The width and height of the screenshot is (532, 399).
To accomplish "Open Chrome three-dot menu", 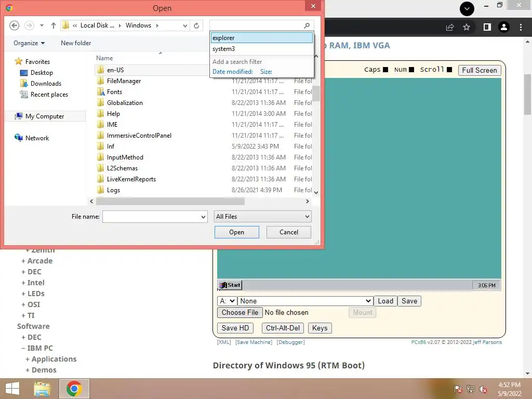I will (x=521, y=27).
